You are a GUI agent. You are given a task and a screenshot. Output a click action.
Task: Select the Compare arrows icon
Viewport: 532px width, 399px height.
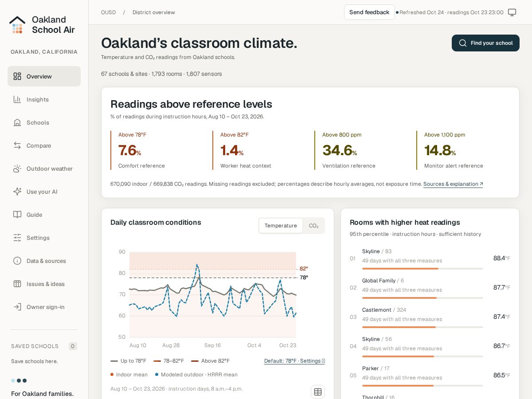pos(17,145)
